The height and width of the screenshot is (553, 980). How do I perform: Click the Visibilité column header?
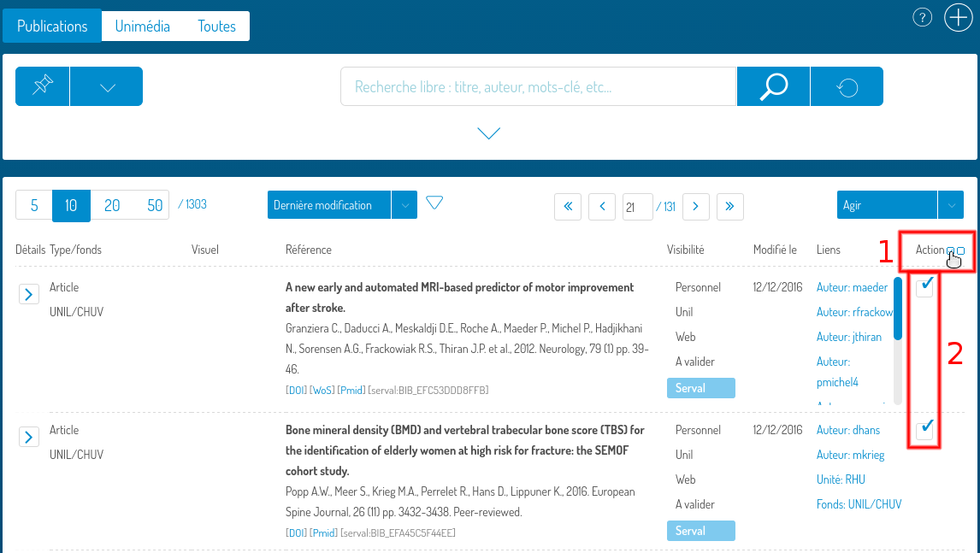pos(686,250)
